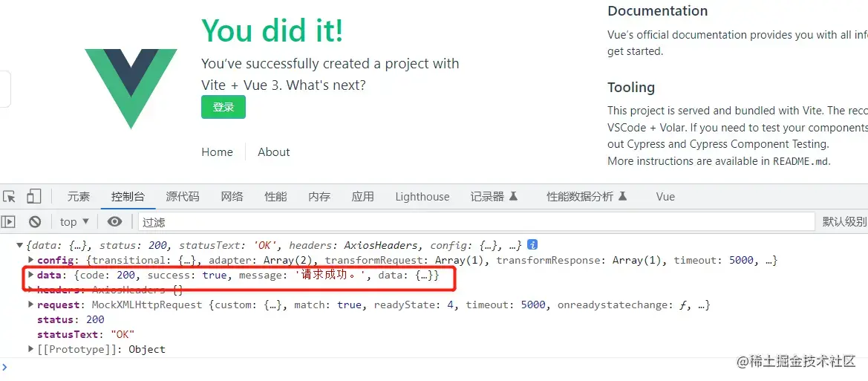Switch to the 控制台 tab
The width and height of the screenshot is (868, 381).
click(x=128, y=197)
